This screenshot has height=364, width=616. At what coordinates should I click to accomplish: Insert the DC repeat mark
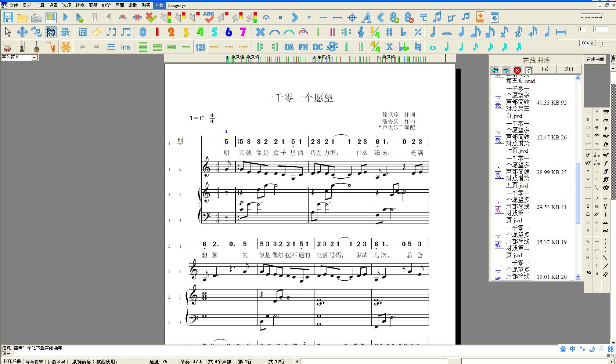(x=318, y=47)
